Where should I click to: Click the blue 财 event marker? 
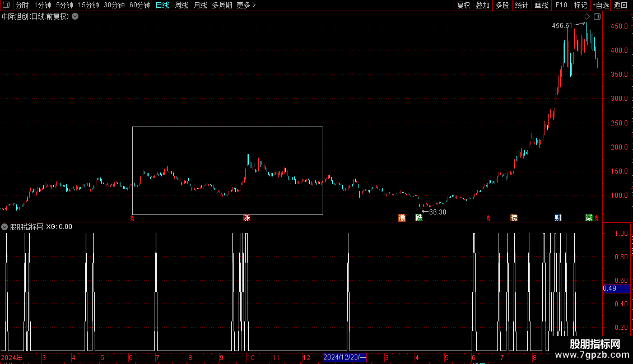(558, 218)
